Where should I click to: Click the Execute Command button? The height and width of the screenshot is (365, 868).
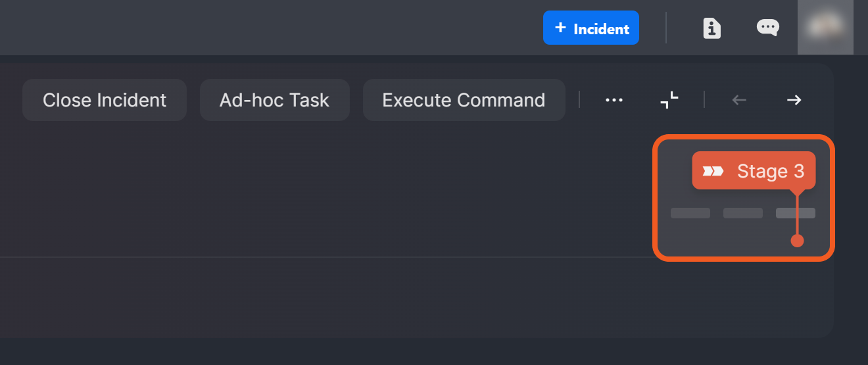click(464, 100)
